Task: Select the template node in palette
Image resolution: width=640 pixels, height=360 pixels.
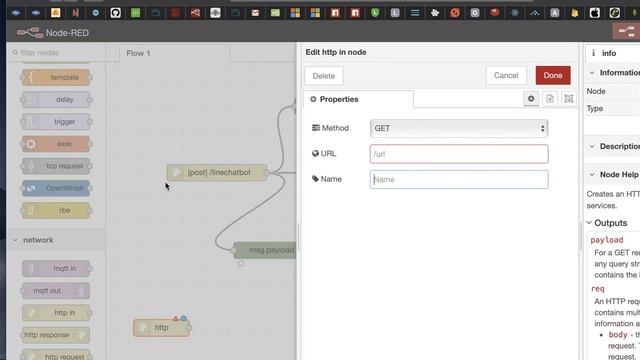Action: pos(56,77)
